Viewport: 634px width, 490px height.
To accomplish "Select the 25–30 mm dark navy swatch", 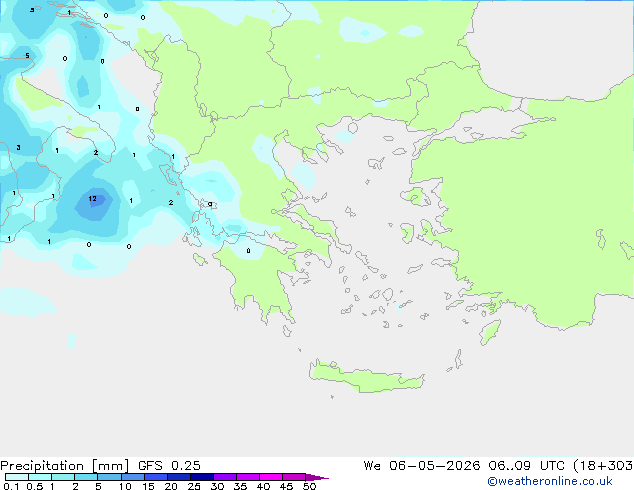I will 202,477.
